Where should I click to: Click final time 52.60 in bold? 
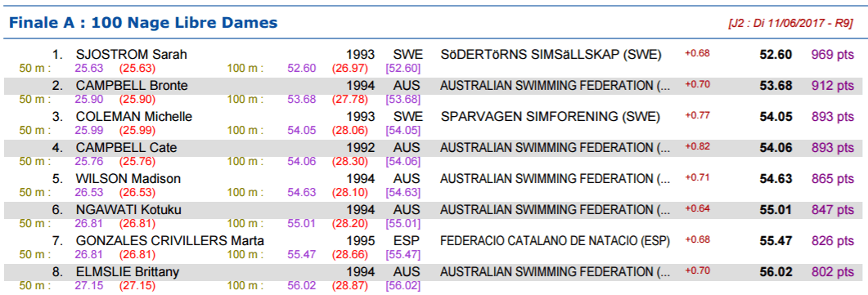[x=776, y=55]
